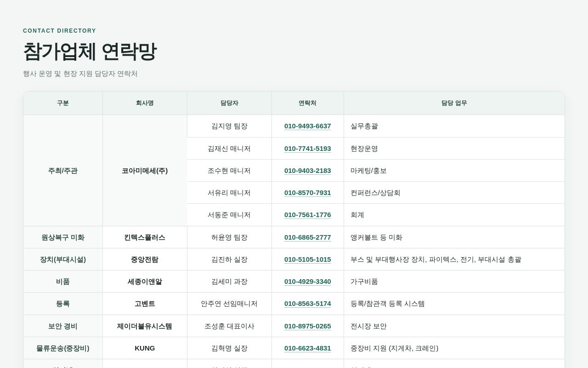Click the 구분 column header
Screen dimensions: 588x368
point(63,103)
